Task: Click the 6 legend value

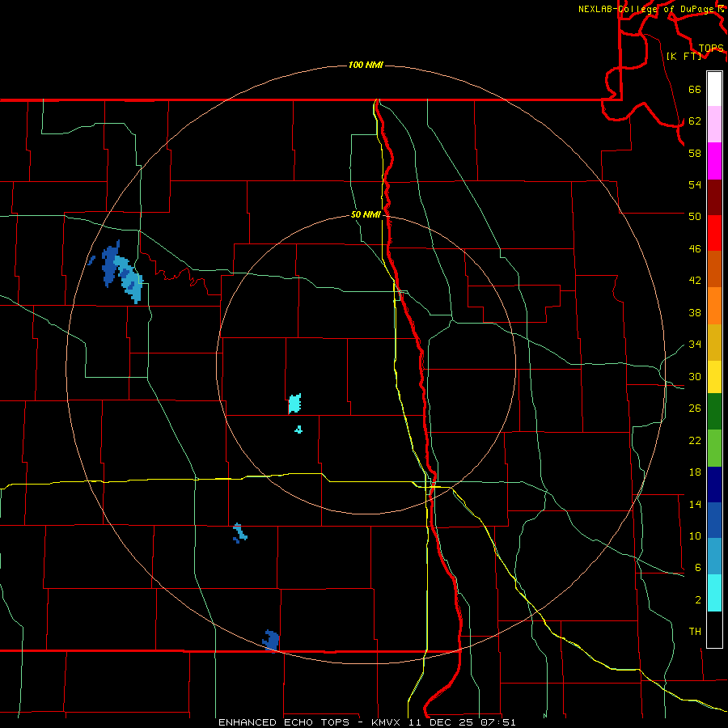Action: 698,568
